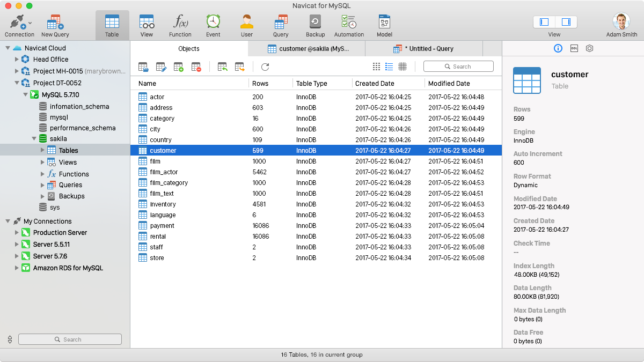This screenshot has width=644, height=362.
Task: Open the Query toolbar icon
Action: 281,25
